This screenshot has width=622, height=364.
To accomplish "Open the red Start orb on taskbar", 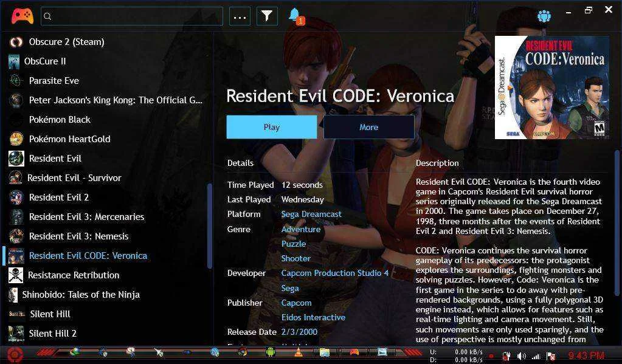I will point(15,354).
